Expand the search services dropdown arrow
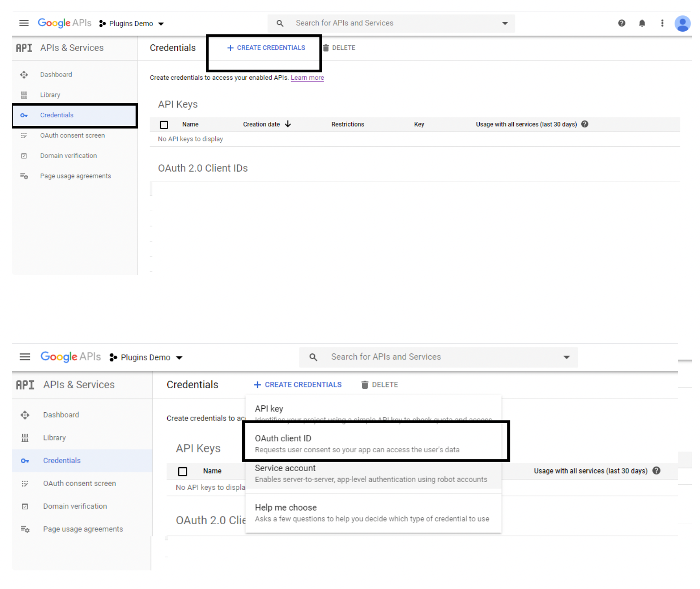The height and width of the screenshot is (589, 700). tap(505, 23)
